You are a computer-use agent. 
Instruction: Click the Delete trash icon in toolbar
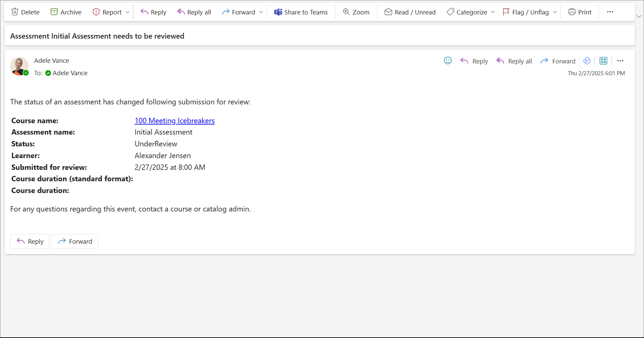(15, 12)
